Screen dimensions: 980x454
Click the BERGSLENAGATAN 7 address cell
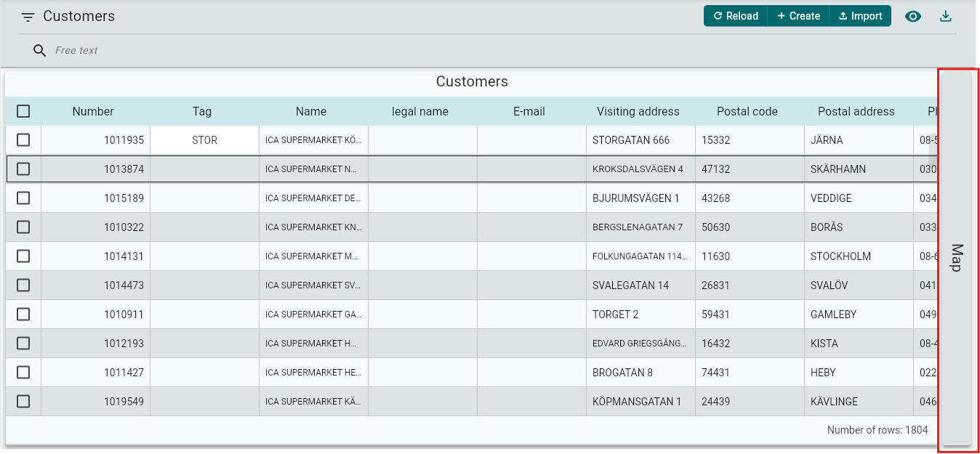pyautogui.click(x=640, y=227)
